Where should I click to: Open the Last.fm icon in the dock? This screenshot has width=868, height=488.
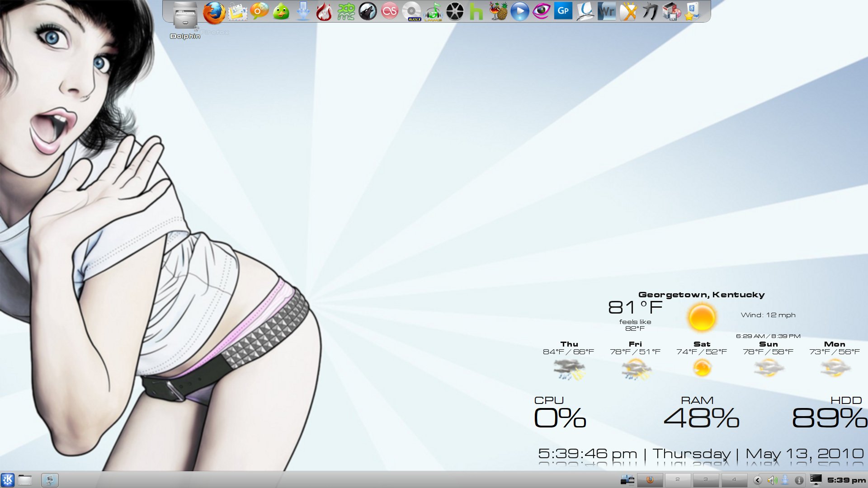[389, 11]
